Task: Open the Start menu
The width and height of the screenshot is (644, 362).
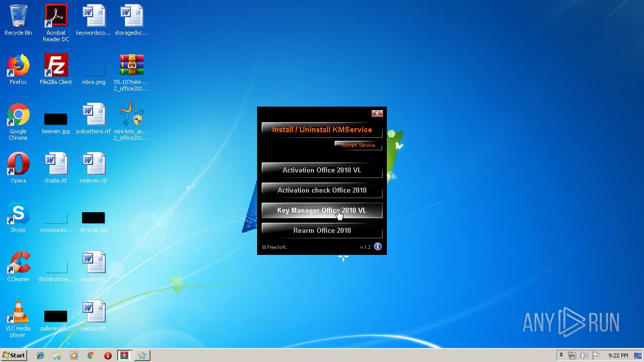Action: (x=14, y=355)
